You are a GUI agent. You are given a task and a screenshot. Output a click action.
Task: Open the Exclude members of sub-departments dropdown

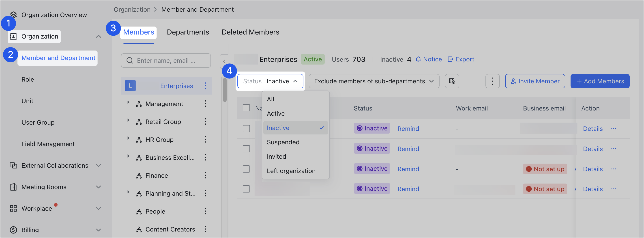(x=374, y=81)
